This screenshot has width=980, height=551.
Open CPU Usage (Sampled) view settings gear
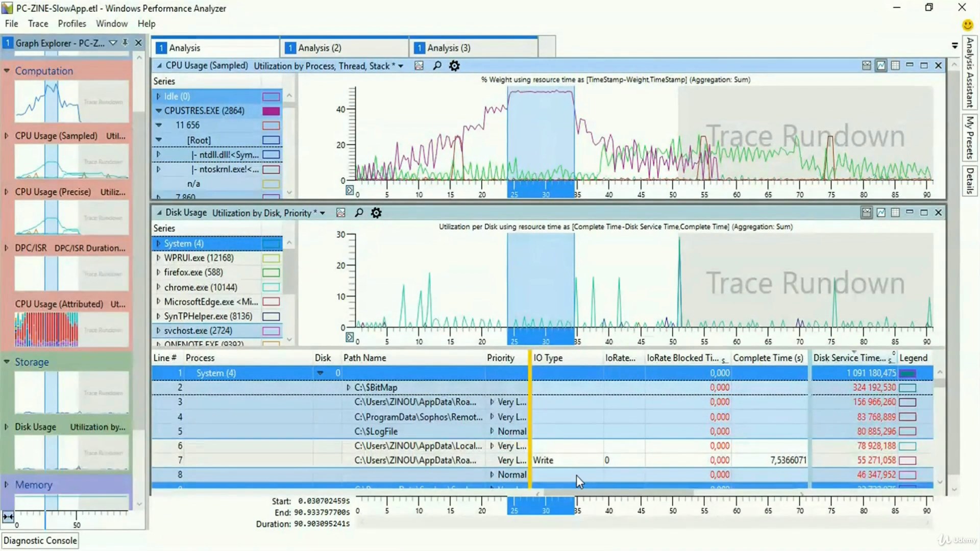click(454, 66)
